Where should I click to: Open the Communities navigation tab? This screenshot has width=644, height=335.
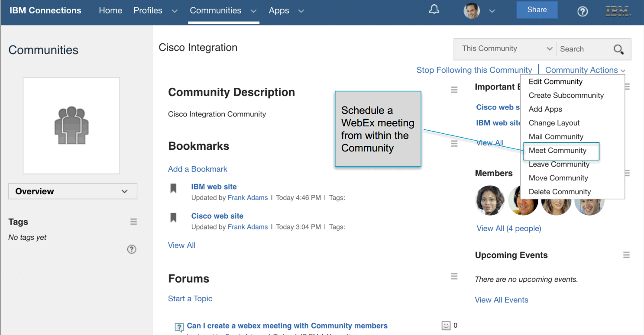click(215, 10)
